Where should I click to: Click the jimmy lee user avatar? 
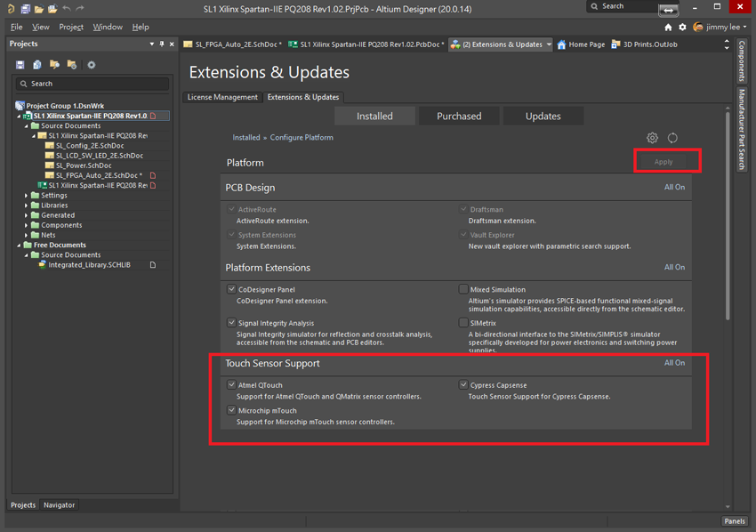697,27
